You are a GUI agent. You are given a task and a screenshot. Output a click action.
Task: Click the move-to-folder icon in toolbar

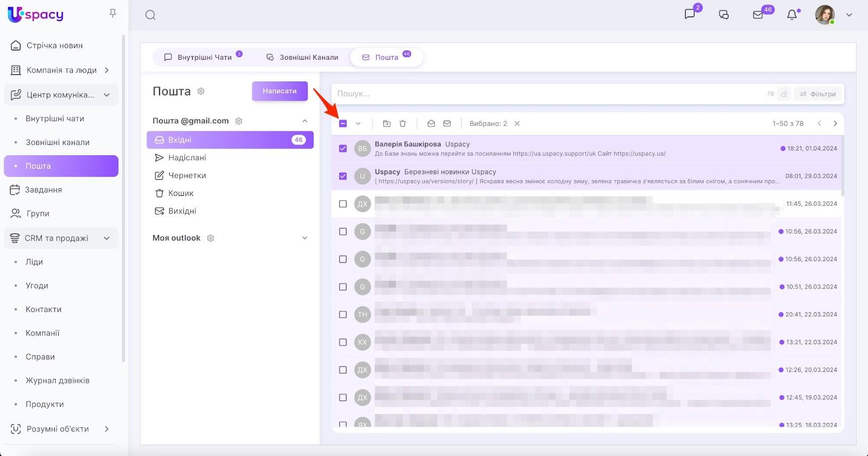point(387,124)
